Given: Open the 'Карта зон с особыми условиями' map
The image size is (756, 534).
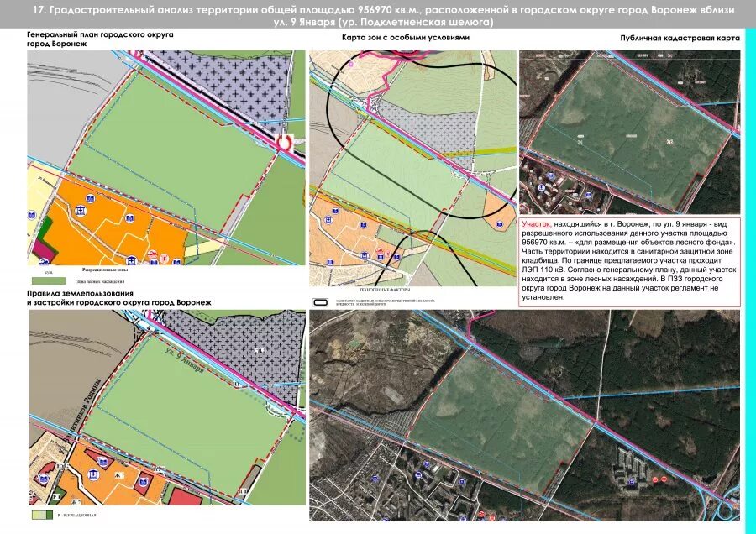Looking at the screenshot, I should coord(412,168).
